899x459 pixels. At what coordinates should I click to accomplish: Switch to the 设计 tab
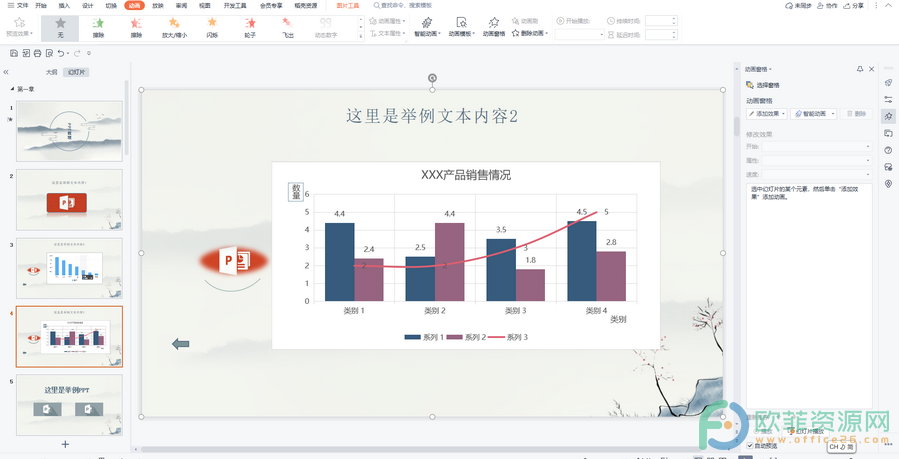pyautogui.click(x=88, y=5)
